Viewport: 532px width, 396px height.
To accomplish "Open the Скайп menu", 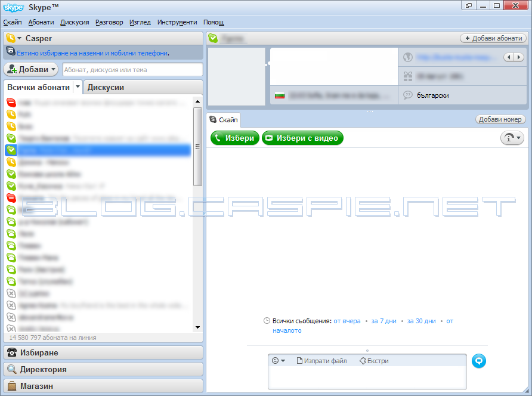I will click(x=13, y=22).
